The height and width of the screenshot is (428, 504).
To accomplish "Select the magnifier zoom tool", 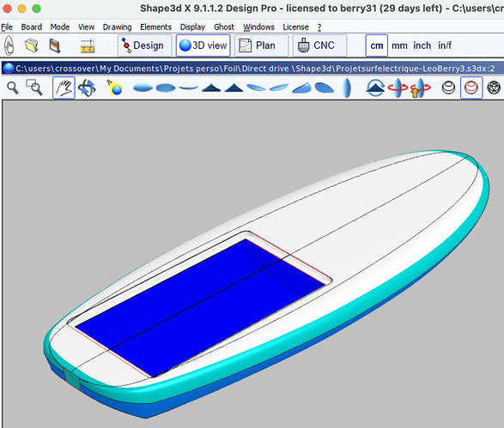I will (13, 87).
